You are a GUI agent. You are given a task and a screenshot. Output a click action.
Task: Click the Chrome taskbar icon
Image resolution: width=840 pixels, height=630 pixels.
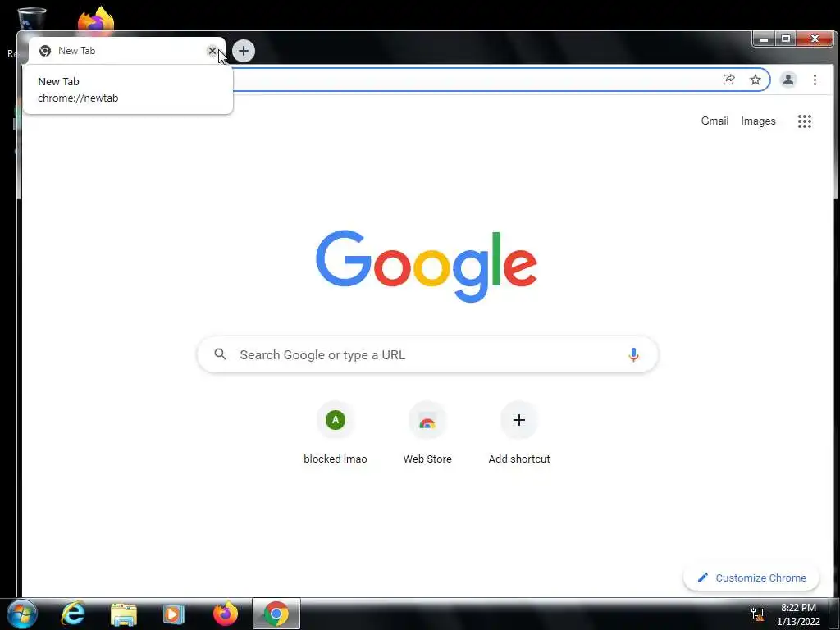tap(276, 614)
